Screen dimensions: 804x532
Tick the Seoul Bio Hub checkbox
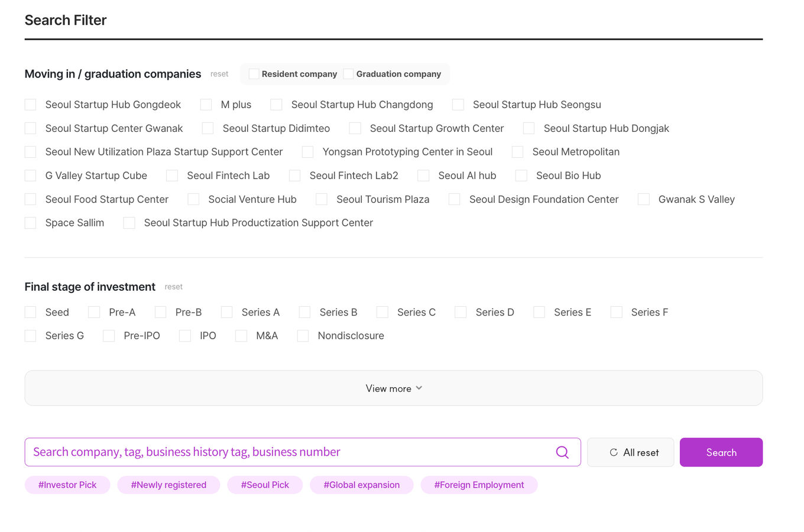point(521,176)
